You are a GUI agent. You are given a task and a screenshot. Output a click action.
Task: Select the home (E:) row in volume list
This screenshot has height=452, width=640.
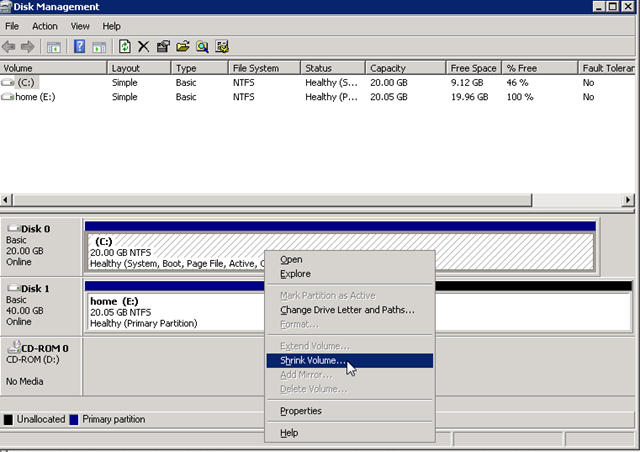click(x=318, y=97)
